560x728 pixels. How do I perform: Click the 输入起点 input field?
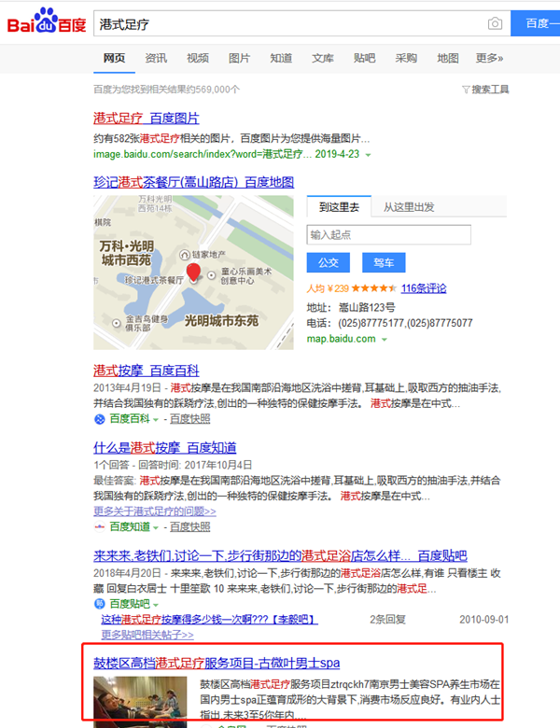point(388,234)
